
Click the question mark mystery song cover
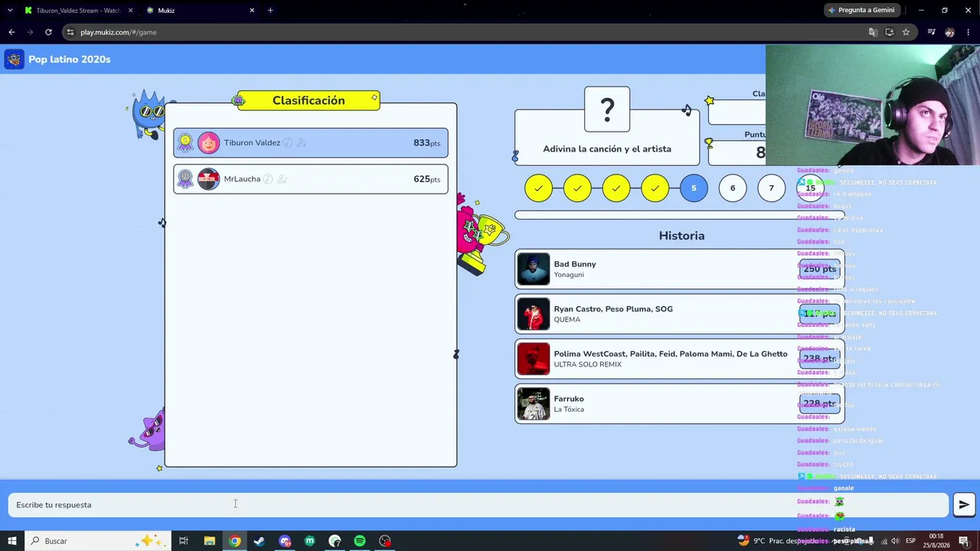click(x=607, y=109)
